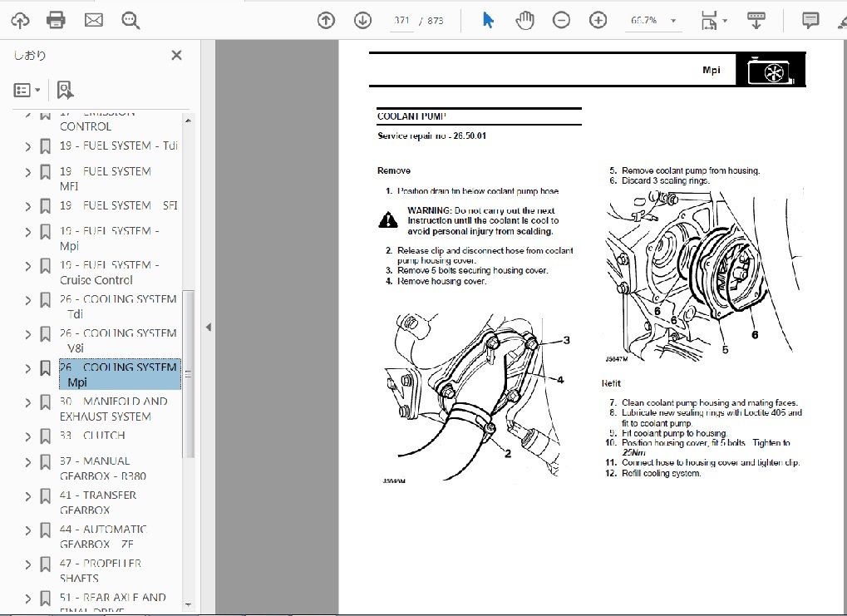
Task: Click the bookmarks panel scrollbar thumb
Action: (188, 374)
